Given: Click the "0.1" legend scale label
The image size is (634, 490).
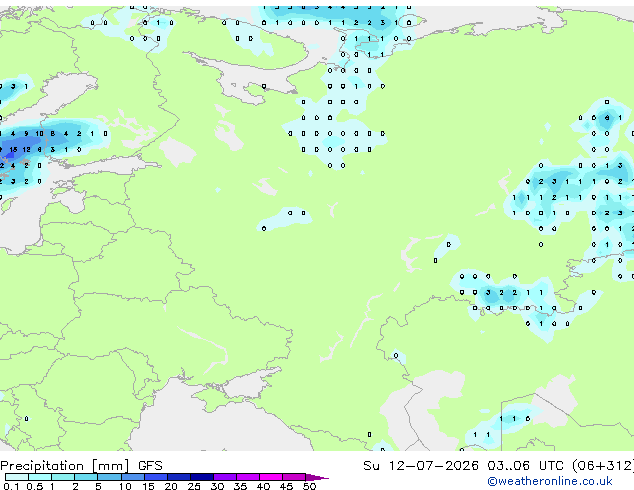Looking at the screenshot, I should (11, 486).
